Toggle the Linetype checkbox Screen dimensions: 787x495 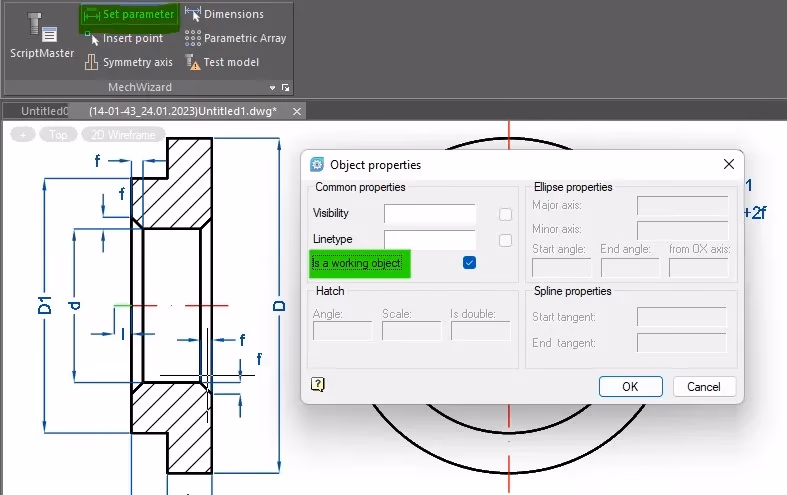505,240
